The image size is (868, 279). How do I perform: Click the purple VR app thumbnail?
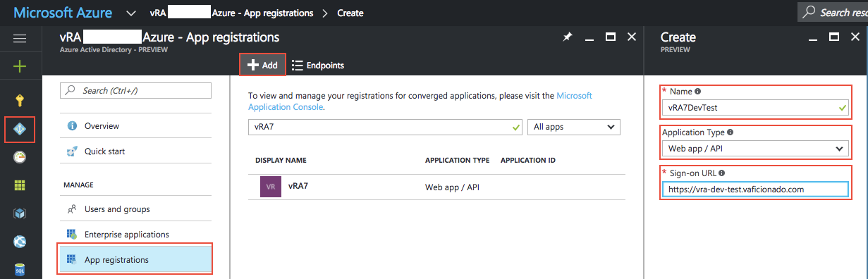271,187
